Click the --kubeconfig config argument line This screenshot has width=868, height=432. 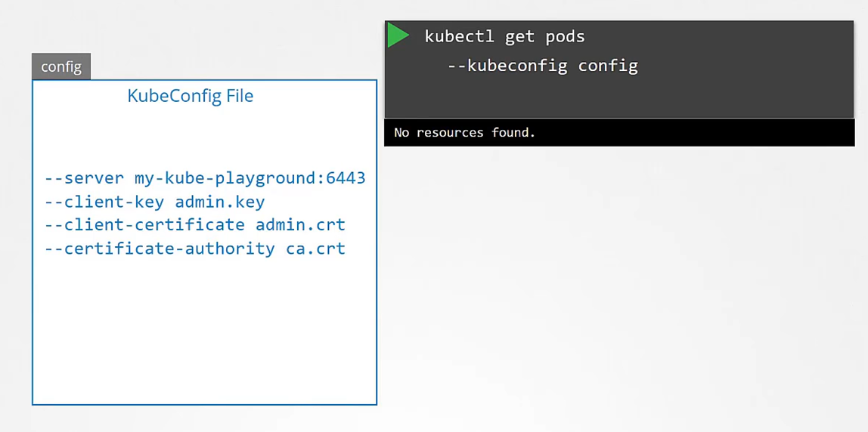click(543, 66)
